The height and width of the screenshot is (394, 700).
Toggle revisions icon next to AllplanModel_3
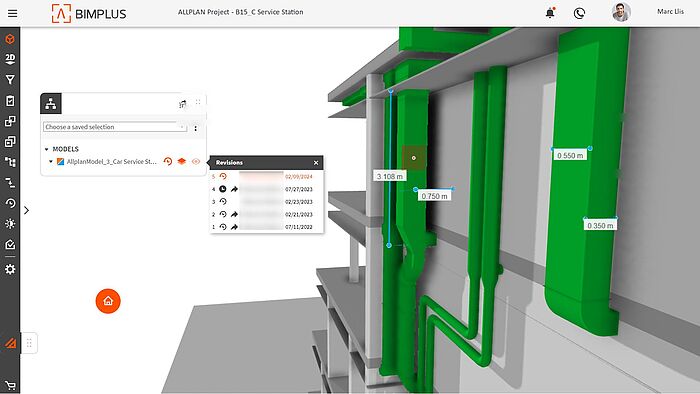pos(168,162)
